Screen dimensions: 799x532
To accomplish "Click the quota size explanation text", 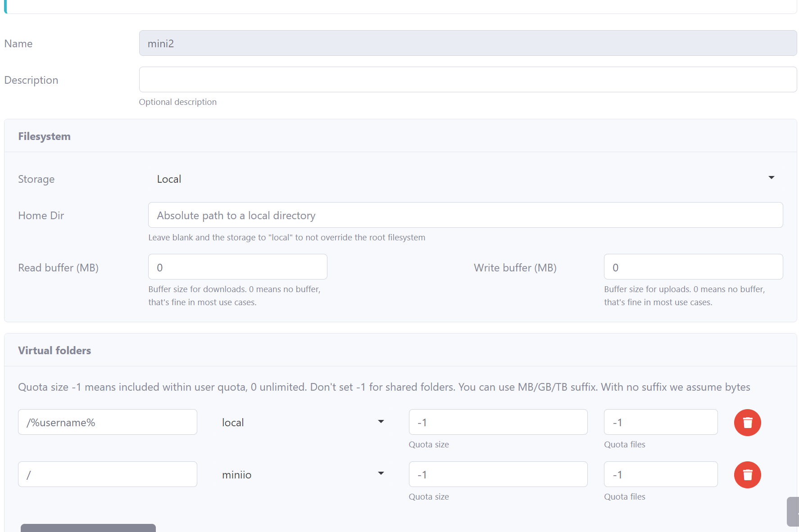I will pyautogui.click(x=384, y=387).
